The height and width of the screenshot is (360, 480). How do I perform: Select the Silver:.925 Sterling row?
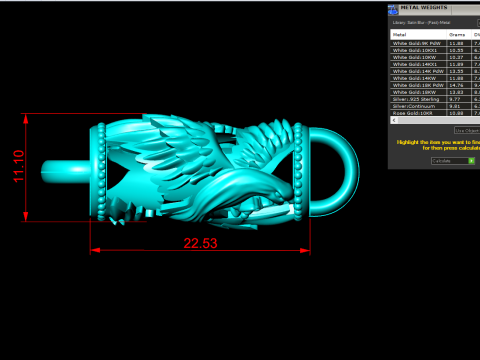435,99
